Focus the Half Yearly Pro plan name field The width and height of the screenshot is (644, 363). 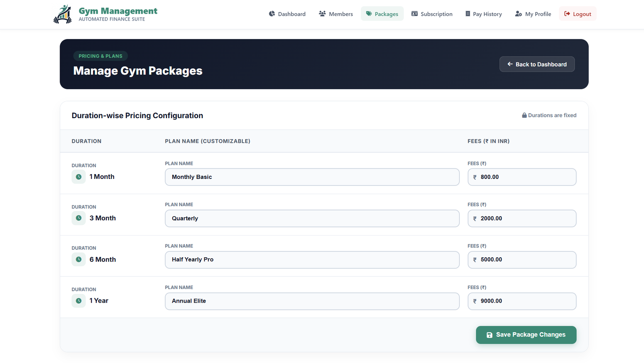click(312, 260)
